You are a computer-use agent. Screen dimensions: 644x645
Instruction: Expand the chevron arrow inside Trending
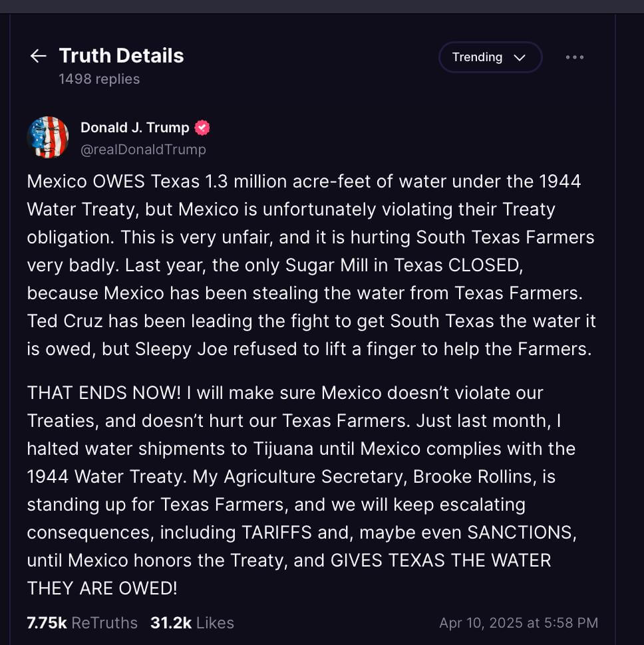pos(520,58)
